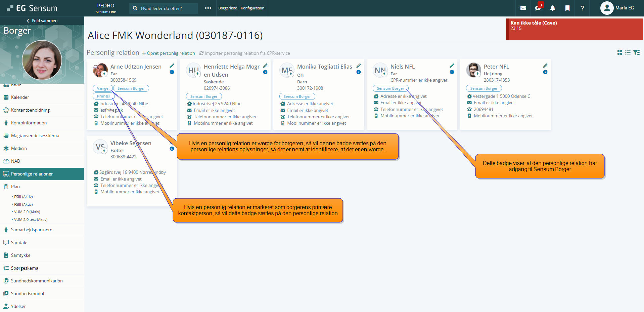Edit Arne Udtzon Jensen with pencil icon
This screenshot has width=644, height=312.
(x=172, y=66)
